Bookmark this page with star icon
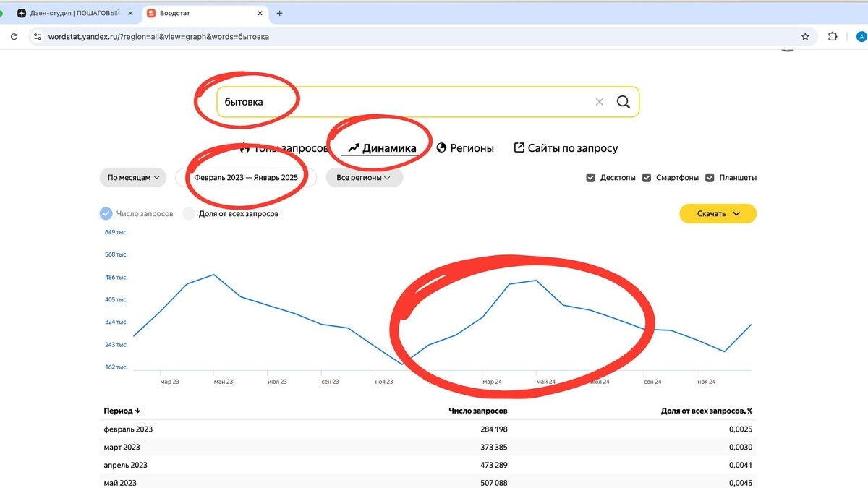 [x=805, y=36]
